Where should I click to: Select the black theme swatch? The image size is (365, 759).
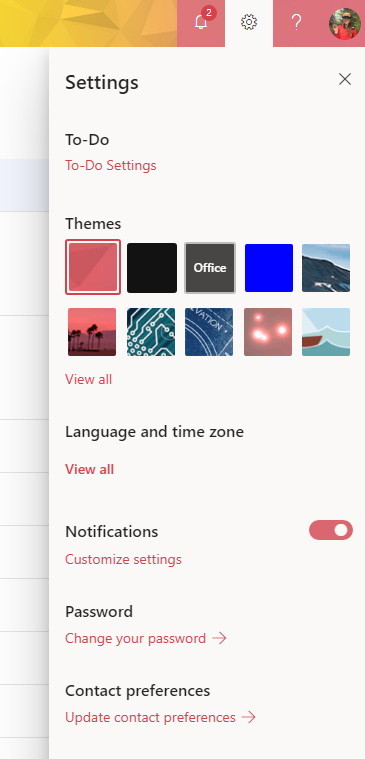click(x=152, y=268)
